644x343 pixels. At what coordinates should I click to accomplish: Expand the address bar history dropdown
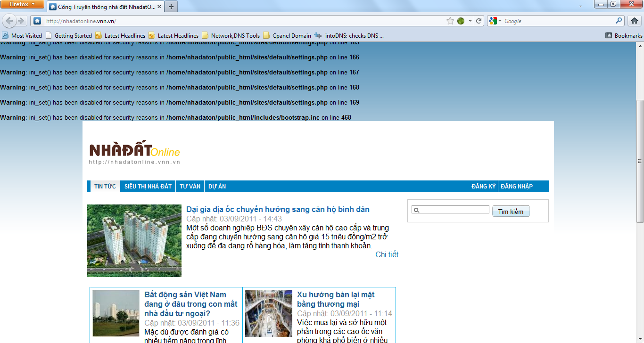(470, 21)
